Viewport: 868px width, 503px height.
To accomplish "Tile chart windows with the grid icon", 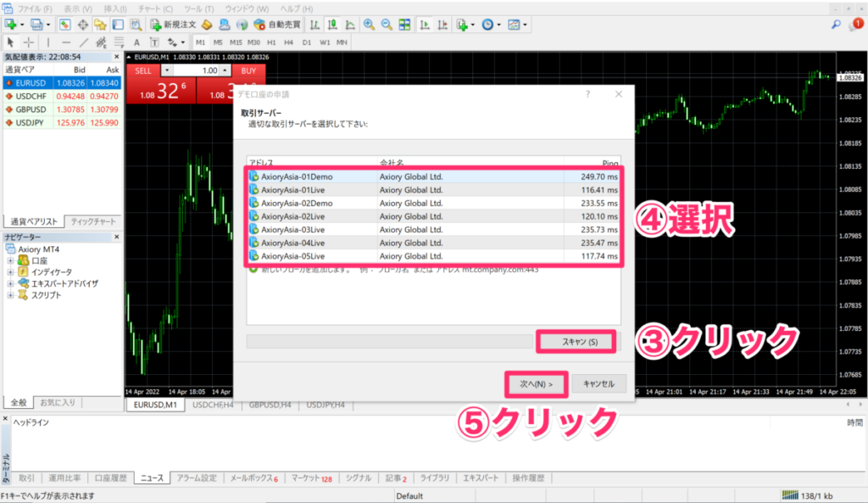I will tap(404, 25).
